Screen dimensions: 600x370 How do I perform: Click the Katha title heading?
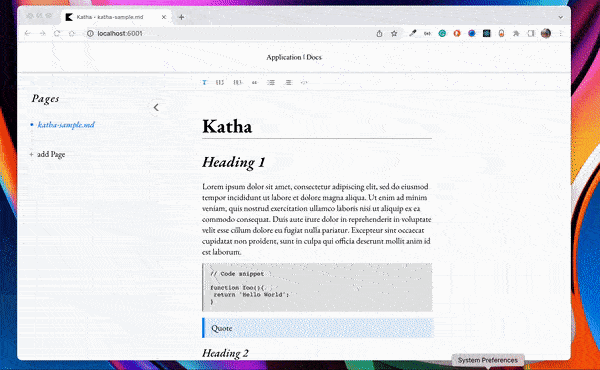point(227,127)
